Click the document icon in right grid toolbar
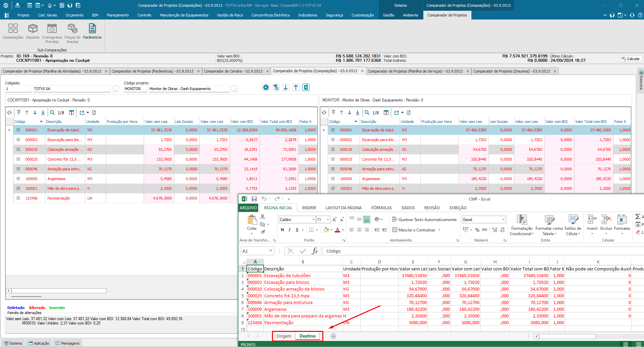The width and height of the screenshot is (644, 347). point(409,113)
